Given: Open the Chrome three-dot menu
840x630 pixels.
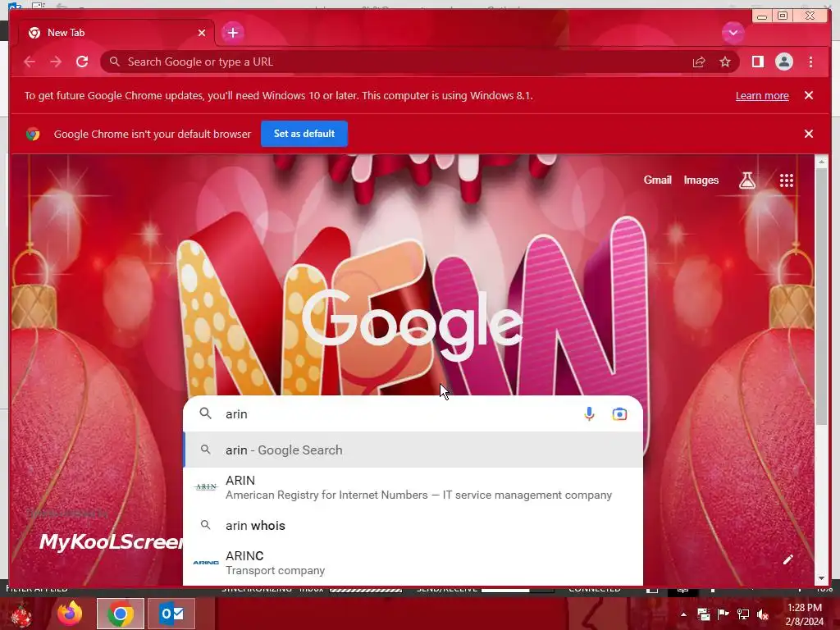Looking at the screenshot, I should pyautogui.click(x=810, y=62).
